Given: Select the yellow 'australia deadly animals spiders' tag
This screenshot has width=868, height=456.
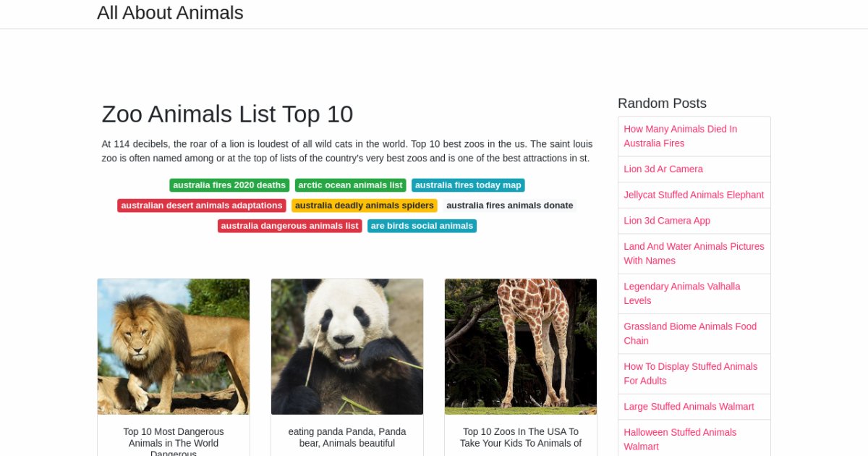Looking at the screenshot, I should click(x=365, y=206).
